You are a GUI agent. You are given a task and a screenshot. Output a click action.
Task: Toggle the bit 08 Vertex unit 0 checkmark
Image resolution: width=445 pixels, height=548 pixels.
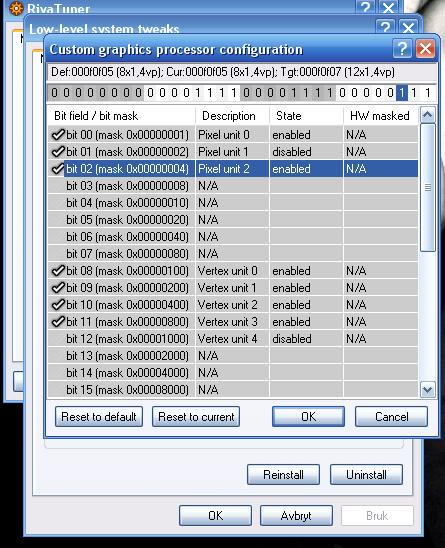(58, 271)
